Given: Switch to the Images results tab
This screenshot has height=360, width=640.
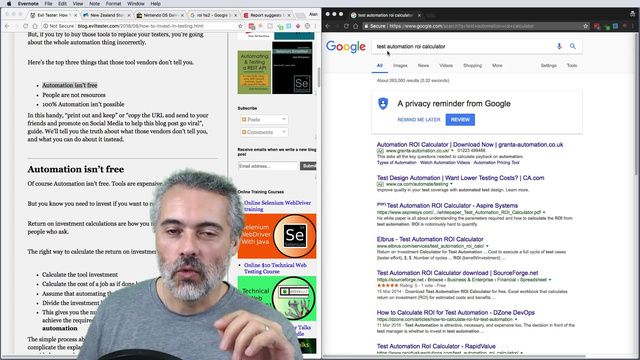Looking at the screenshot, I should [x=400, y=65].
